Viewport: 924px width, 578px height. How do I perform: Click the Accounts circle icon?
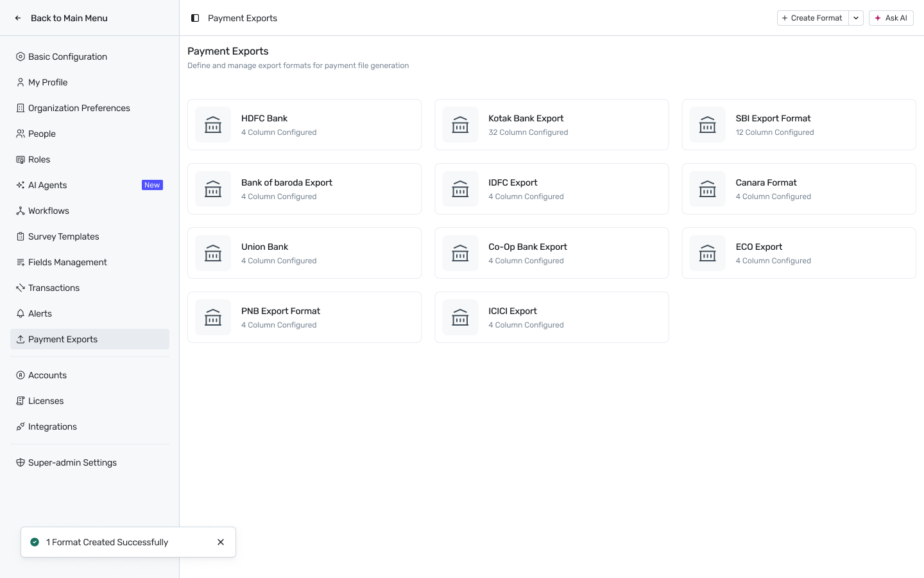21,375
